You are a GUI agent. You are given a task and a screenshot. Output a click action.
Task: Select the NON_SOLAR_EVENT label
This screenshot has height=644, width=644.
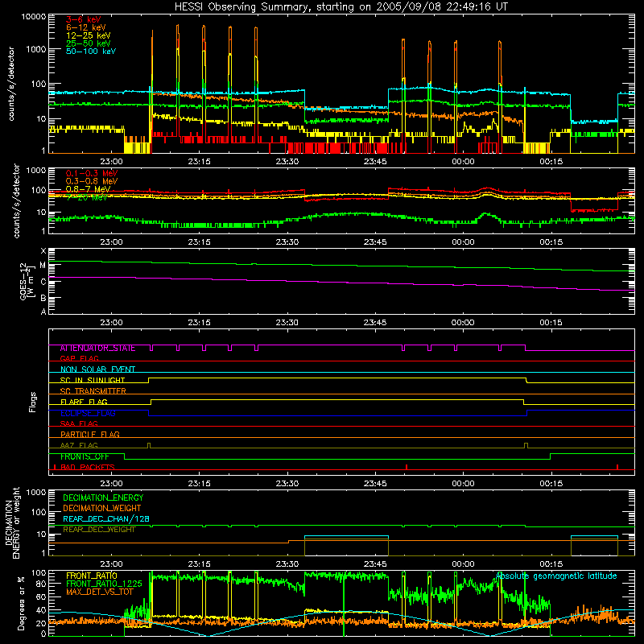[97, 369]
